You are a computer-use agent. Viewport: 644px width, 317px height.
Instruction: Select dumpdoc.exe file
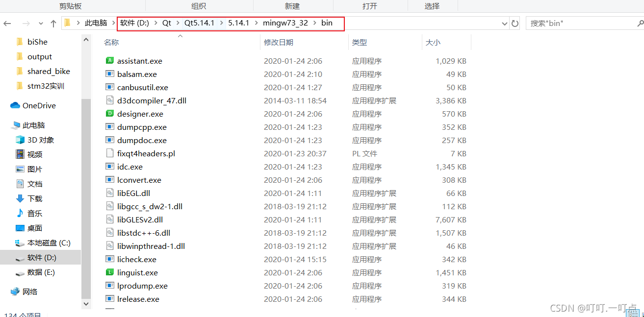142,140
